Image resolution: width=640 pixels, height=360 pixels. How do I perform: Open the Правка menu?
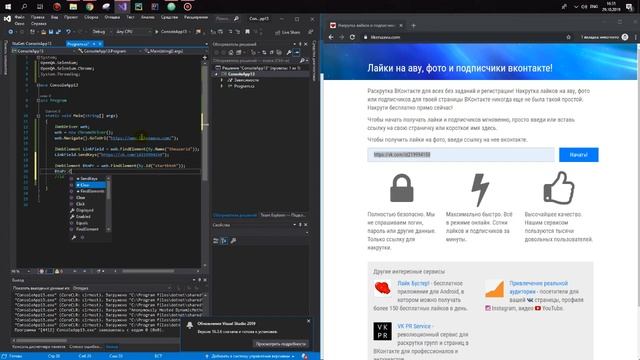point(38,18)
